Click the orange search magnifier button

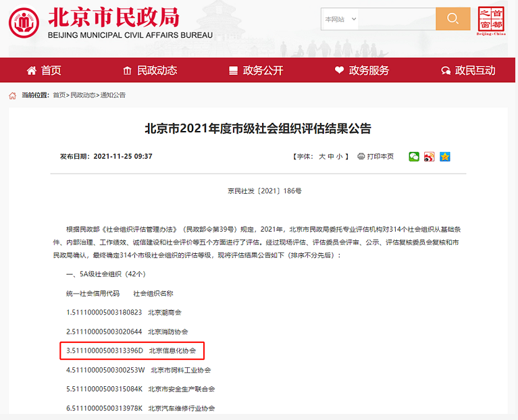coord(453,19)
